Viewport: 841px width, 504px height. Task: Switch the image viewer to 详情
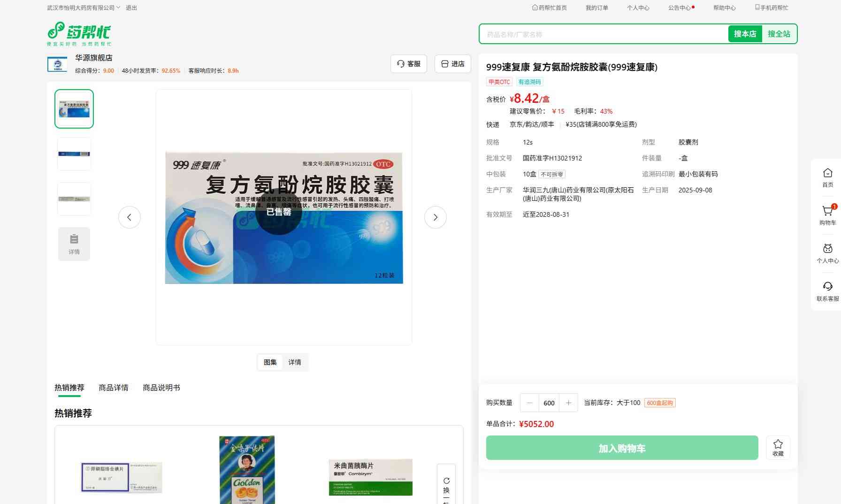tap(295, 362)
